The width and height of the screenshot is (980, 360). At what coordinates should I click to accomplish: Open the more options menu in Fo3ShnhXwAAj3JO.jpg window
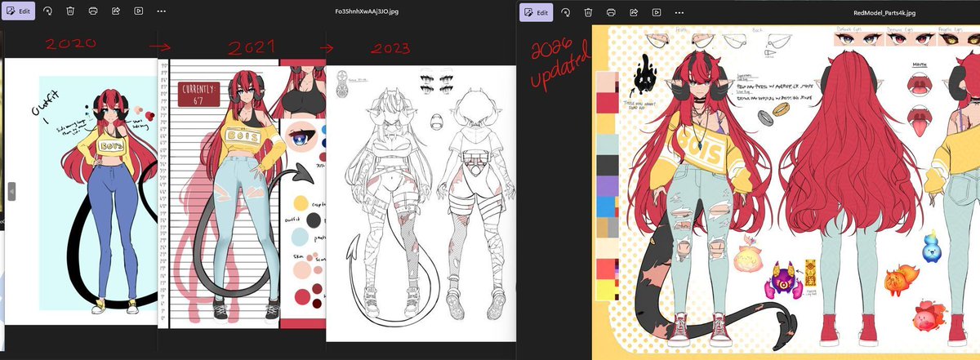click(162, 12)
